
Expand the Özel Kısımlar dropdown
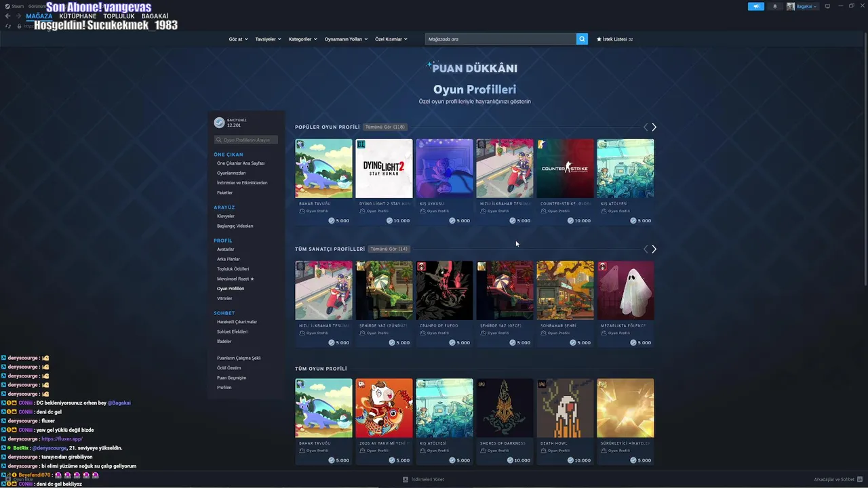(x=391, y=39)
